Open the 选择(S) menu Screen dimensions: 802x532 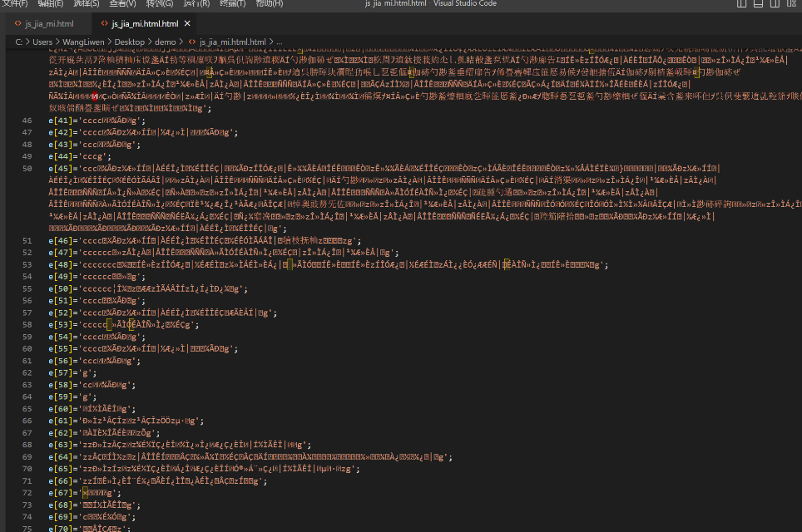pyautogui.click(x=87, y=3)
